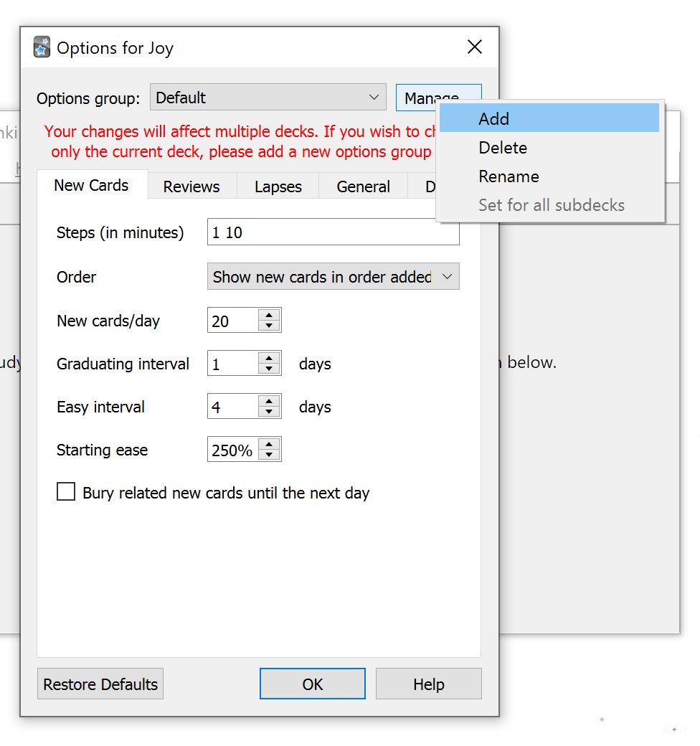Go to the General tab
This screenshot has width=700, height=746.
click(x=363, y=186)
